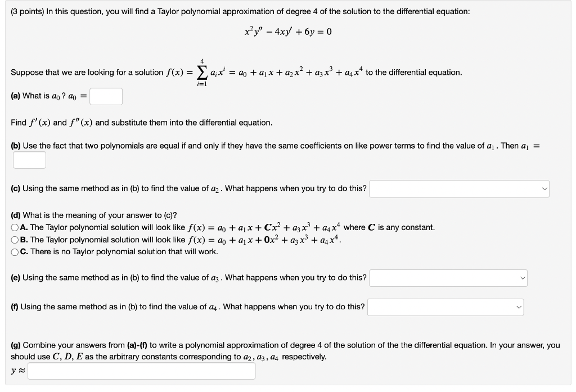Click inside the part (g) answer field
The width and height of the screenshot is (576, 392).
pos(141,371)
